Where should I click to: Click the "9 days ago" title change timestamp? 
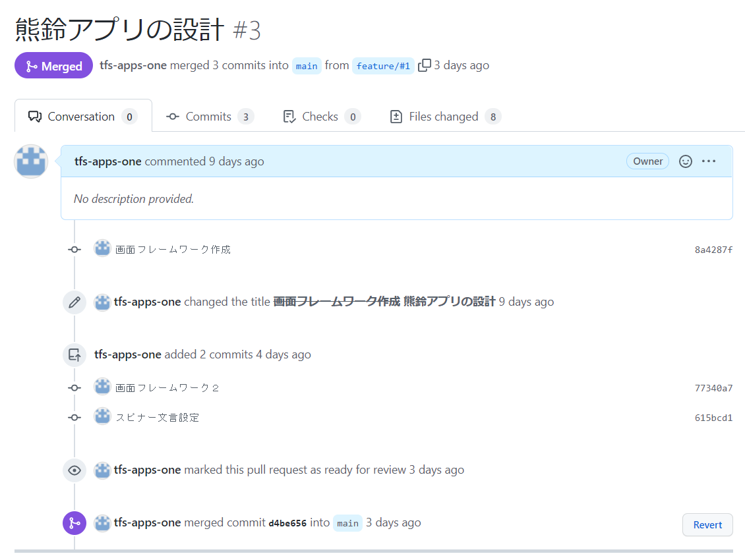[x=526, y=302]
